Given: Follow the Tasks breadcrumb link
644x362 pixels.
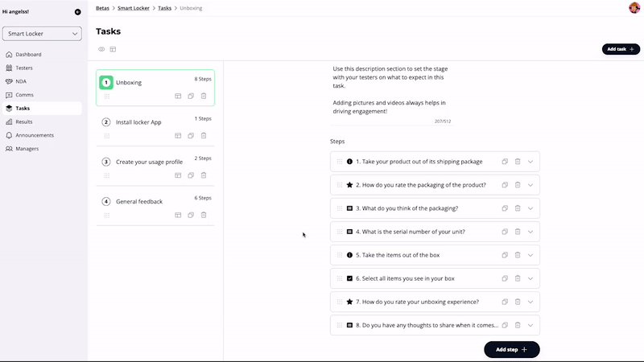Looking at the screenshot, I should 165,8.
